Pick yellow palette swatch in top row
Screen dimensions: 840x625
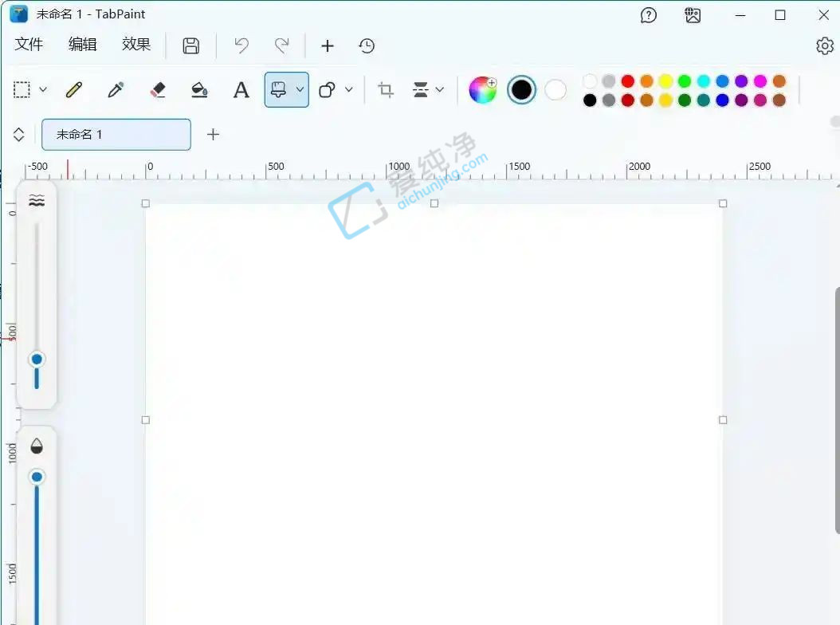665,81
